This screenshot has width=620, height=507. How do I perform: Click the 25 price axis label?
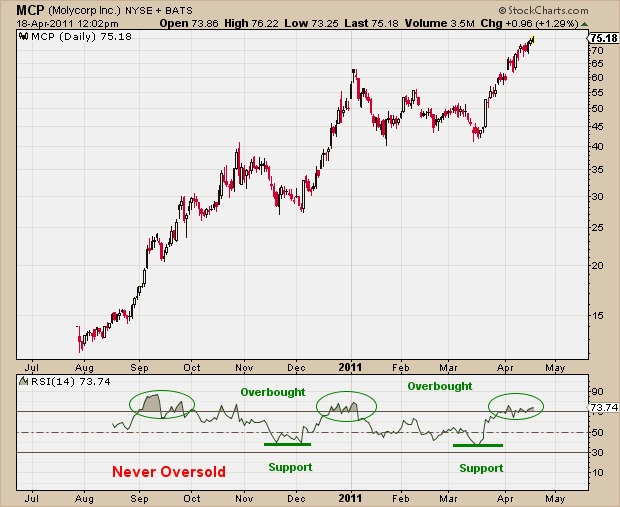point(597,227)
